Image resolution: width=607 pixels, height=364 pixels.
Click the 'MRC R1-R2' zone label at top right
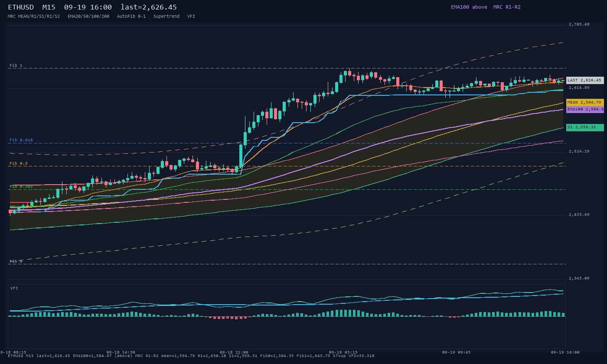coord(507,7)
